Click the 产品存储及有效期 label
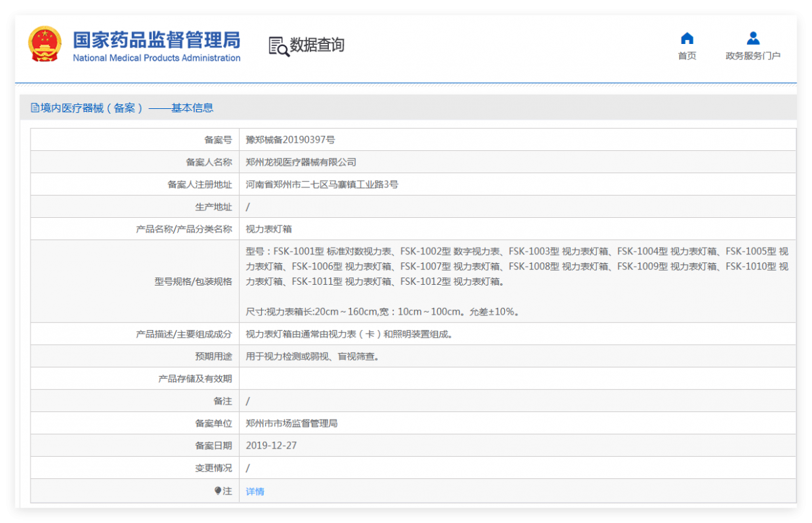Viewport: 812px width, 523px height. (195, 379)
